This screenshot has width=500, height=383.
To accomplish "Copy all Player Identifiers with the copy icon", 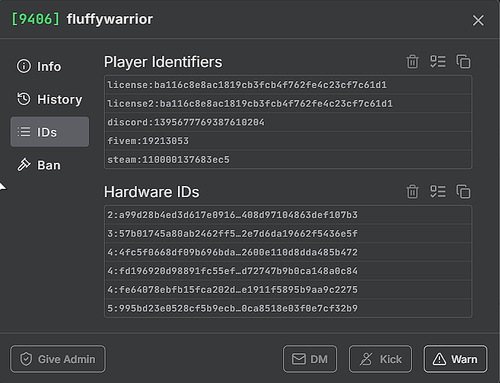I will 463,62.
